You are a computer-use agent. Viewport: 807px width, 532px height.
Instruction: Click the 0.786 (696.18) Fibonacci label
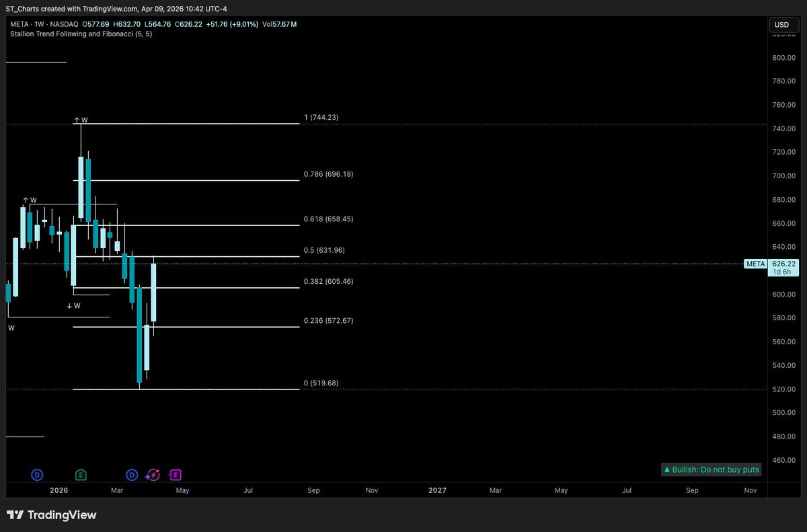point(328,174)
